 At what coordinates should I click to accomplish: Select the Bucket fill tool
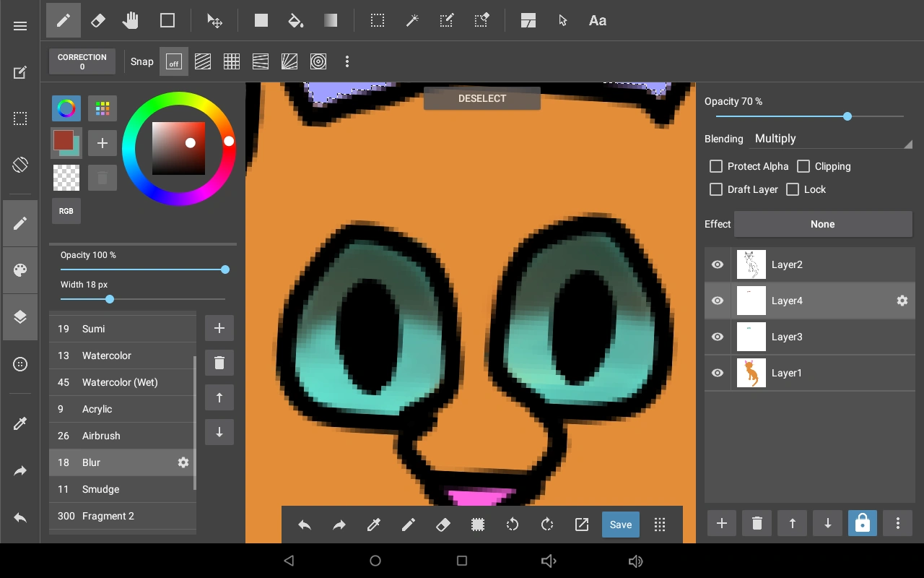pyautogui.click(x=296, y=21)
